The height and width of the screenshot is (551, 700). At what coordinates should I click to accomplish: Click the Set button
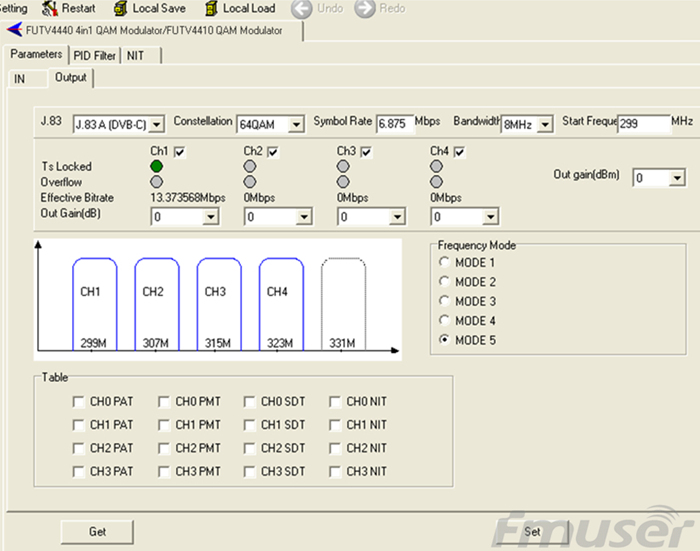[532, 531]
